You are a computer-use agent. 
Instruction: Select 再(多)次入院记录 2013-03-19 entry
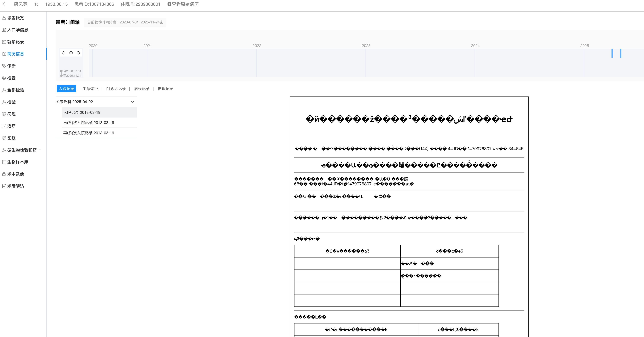coord(88,122)
